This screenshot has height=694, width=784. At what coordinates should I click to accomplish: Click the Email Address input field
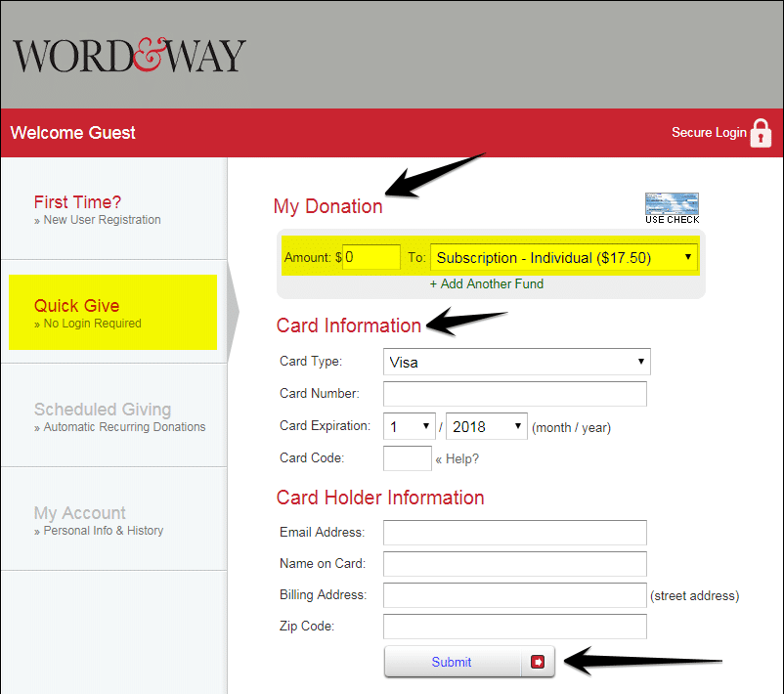click(x=515, y=533)
